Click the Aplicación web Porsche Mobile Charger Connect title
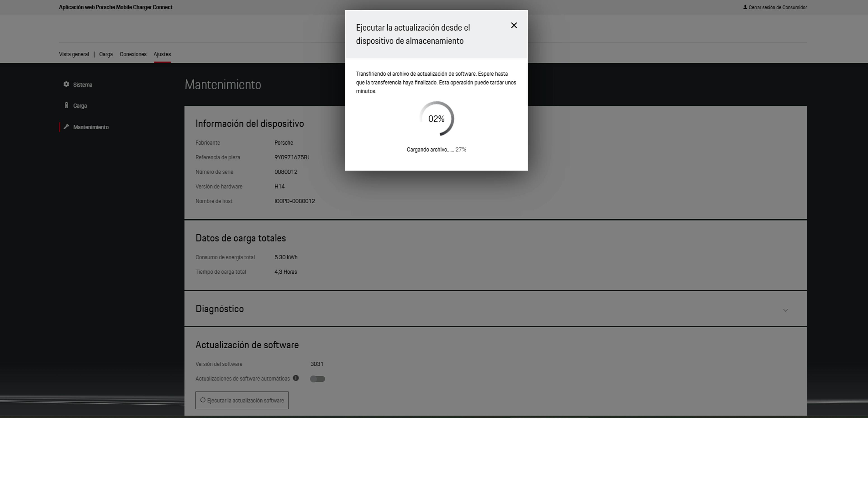 click(116, 7)
